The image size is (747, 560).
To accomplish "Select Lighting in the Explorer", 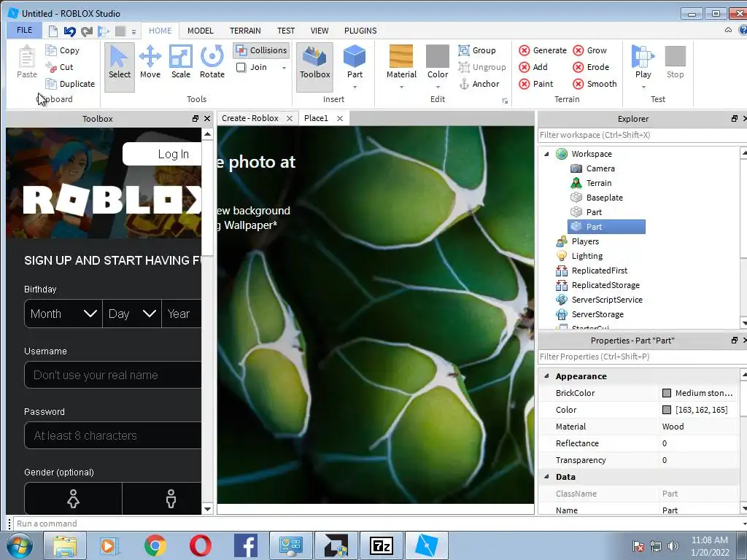I will (x=587, y=256).
